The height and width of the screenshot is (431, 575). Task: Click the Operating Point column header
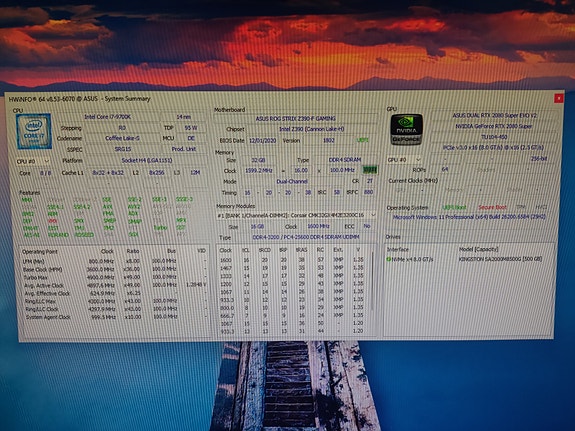pos(40,252)
